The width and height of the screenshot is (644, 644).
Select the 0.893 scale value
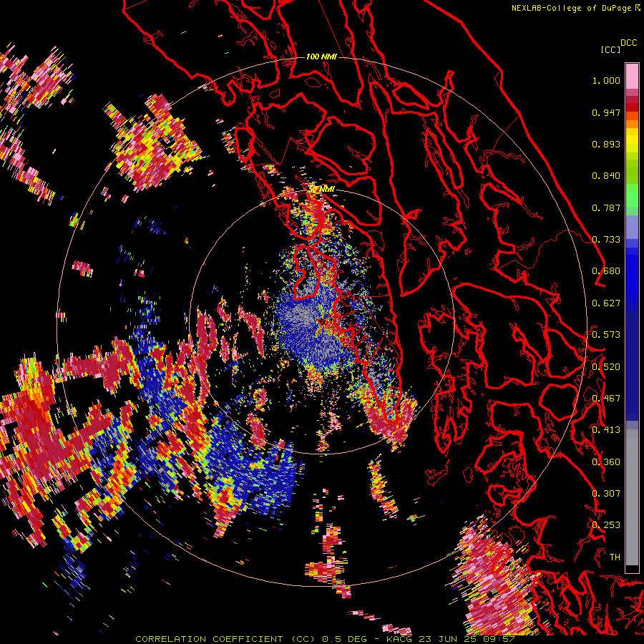point(606,144)
